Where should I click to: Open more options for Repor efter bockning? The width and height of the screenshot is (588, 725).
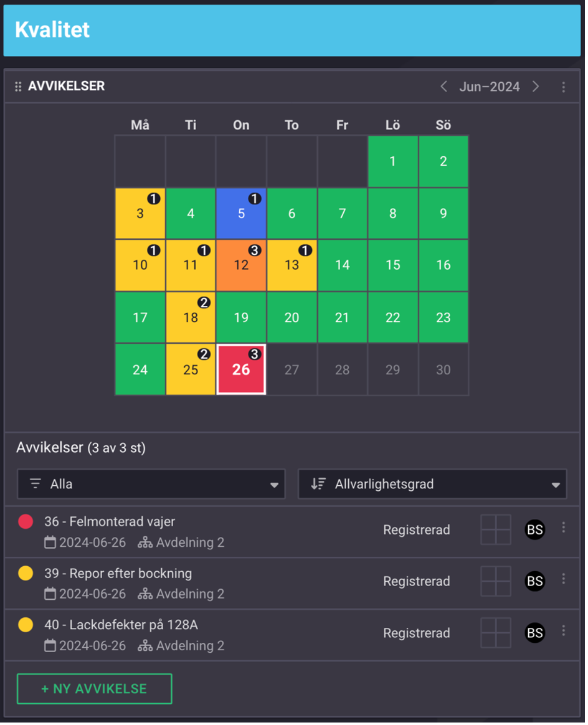(564, 579)
